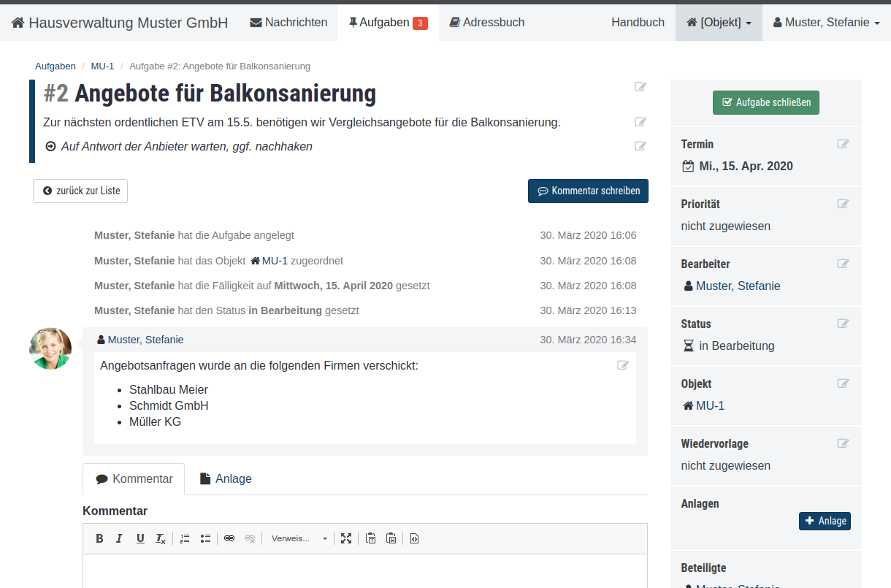Open Nachrichten in the top navigation
This screenshot has height=588, width=891.
[288, 23]
